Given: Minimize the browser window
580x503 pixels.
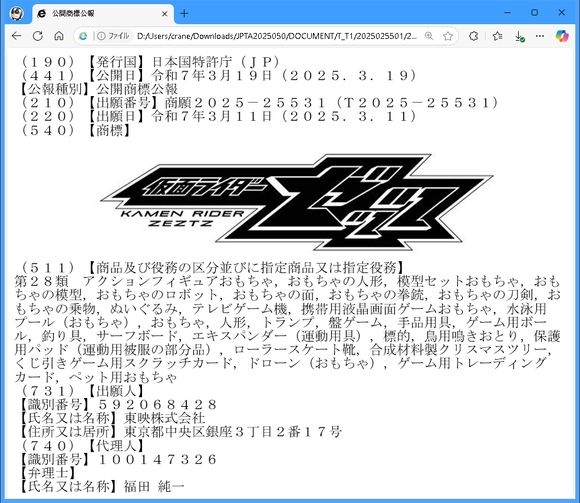Looking at the screenshot, I should click(508, 13).
